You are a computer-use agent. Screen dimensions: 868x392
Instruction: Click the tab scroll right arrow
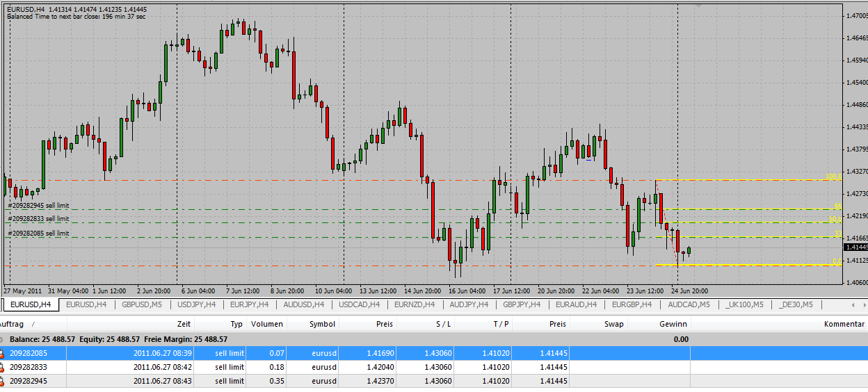[x=863, y=304]
